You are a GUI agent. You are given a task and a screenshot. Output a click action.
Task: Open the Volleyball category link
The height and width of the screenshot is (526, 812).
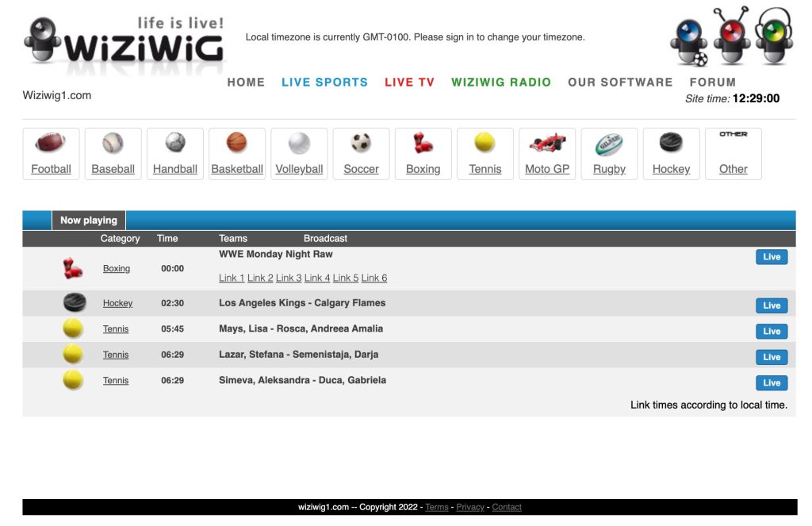point(299,169)
